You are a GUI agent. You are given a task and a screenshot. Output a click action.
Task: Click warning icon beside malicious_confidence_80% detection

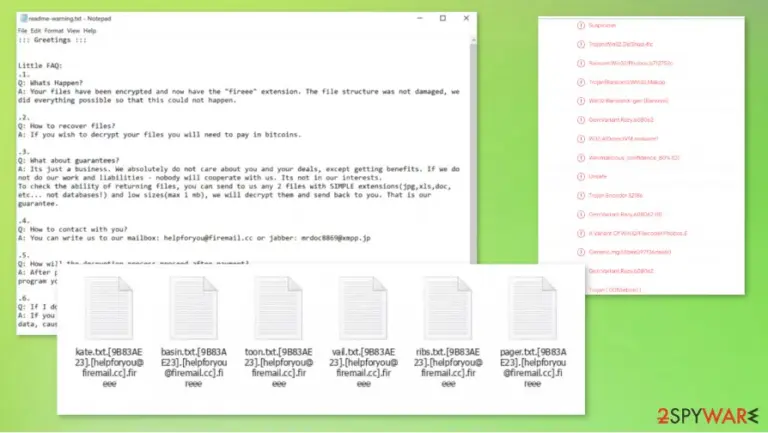(581, 158)
